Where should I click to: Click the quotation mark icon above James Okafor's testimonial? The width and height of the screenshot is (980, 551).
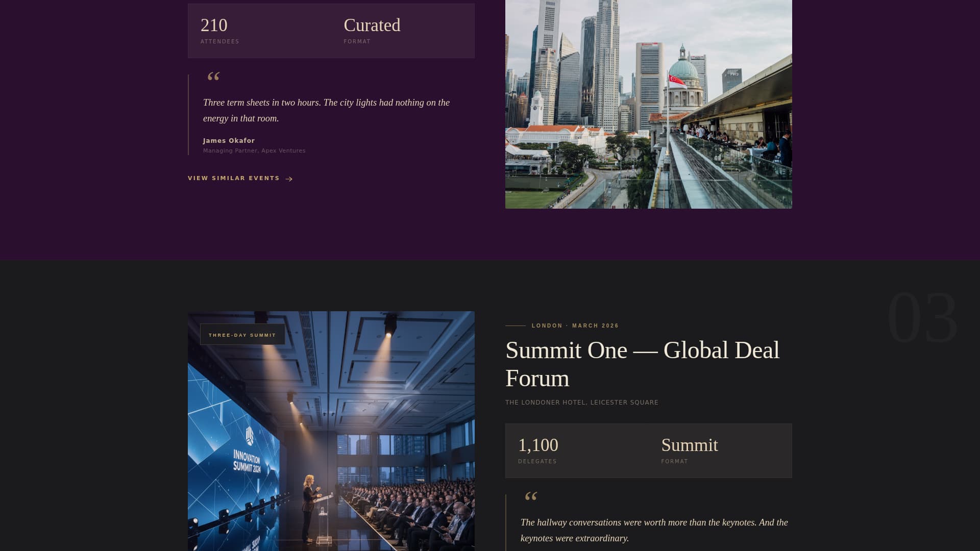[214, 77]
